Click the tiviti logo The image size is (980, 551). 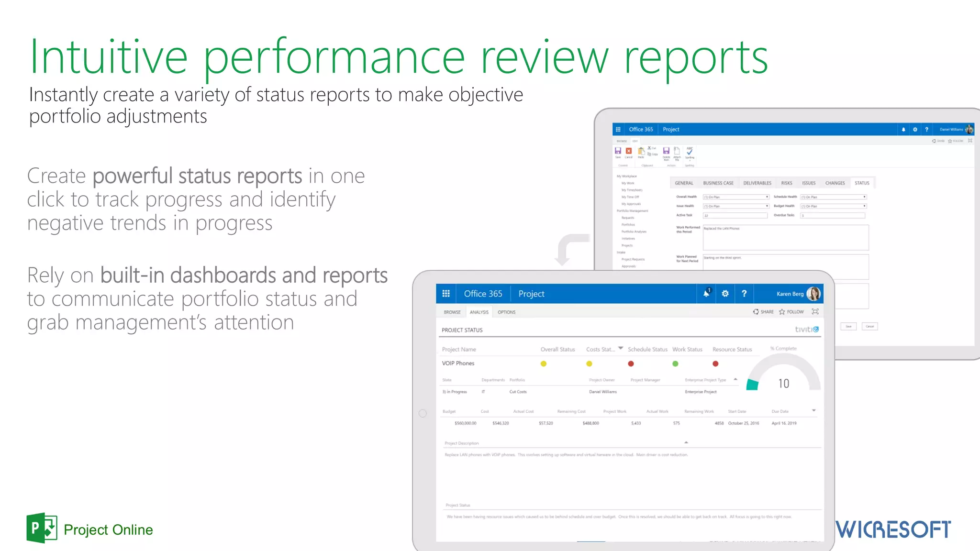point(807,329)
